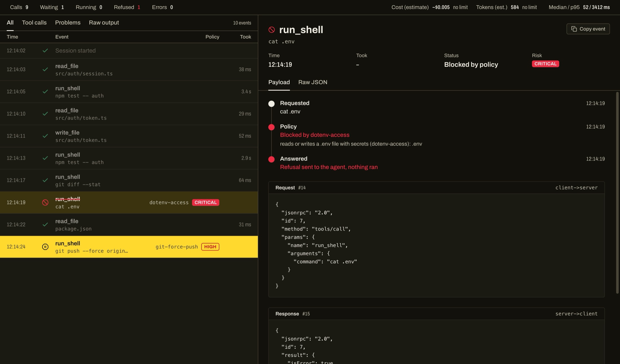620x364 pixels.
Task: Click the Tokens (est.) 584 value
Action: pos(515,7)
